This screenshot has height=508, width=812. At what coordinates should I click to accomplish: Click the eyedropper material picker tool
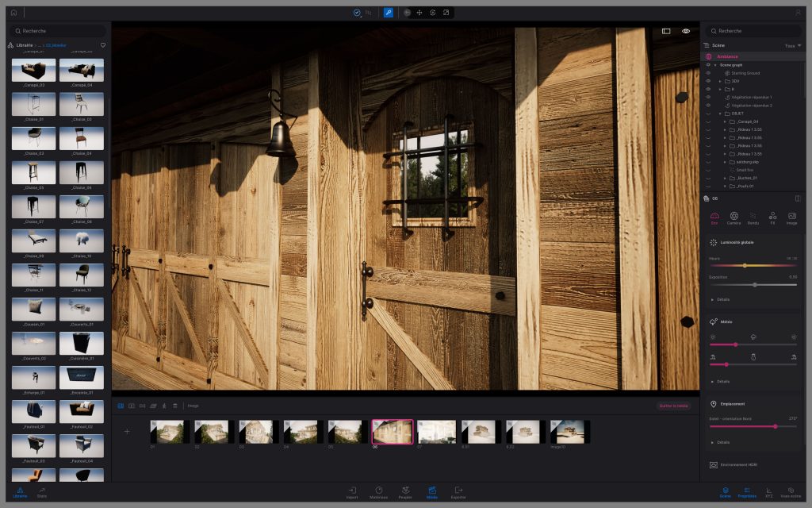click(x=388, y=13)
